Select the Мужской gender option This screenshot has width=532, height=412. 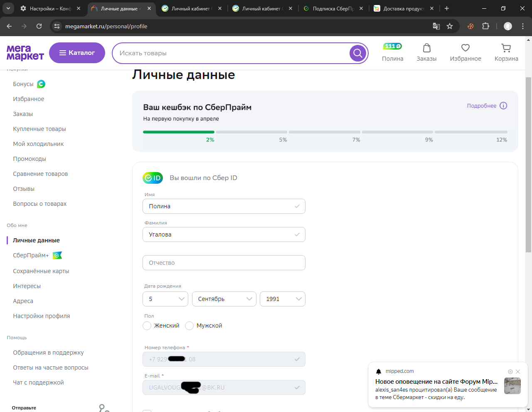click(189, 326)
